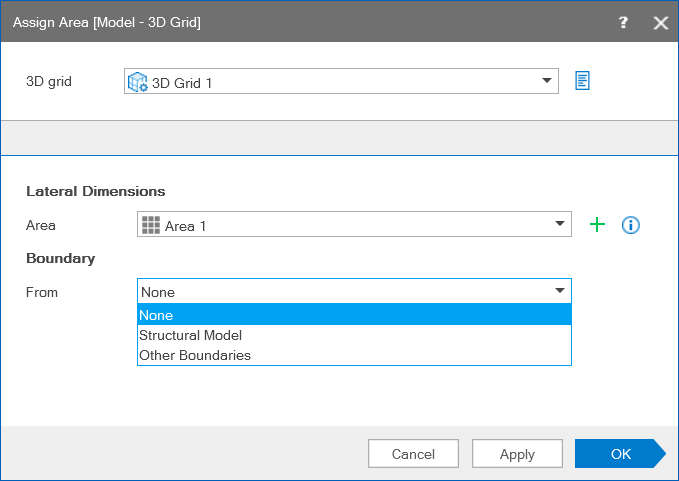The height and width of the screenshot is (481, 679).
Task: Click the Area 1 text in selector
Action: (185, 226)
